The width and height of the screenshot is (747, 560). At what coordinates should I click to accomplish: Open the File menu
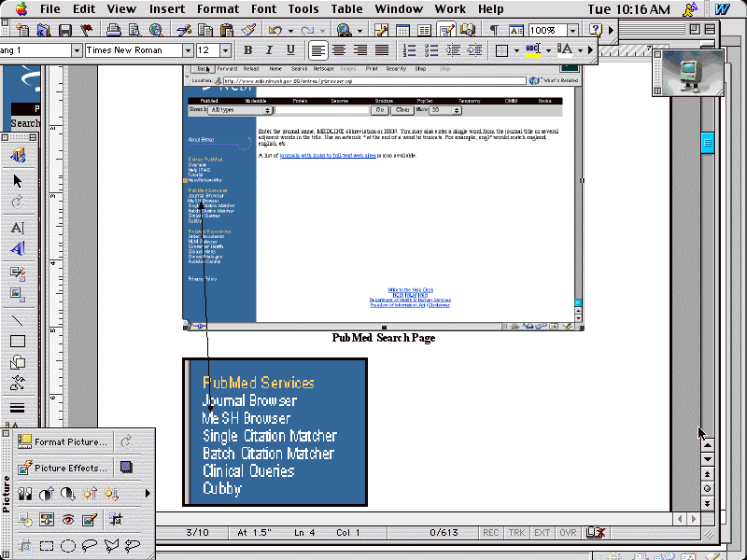(x=50, y=9)
